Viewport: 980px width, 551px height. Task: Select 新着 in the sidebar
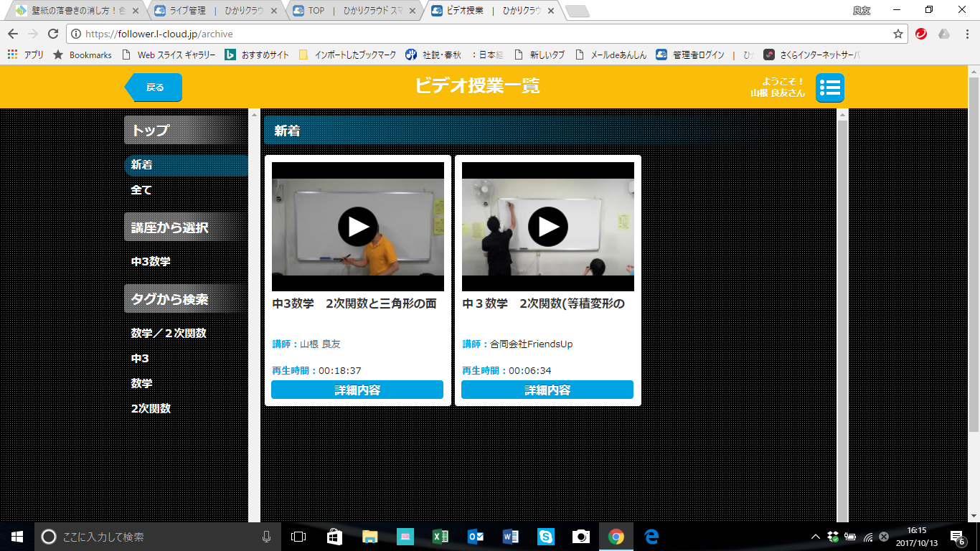pos(142,165)
